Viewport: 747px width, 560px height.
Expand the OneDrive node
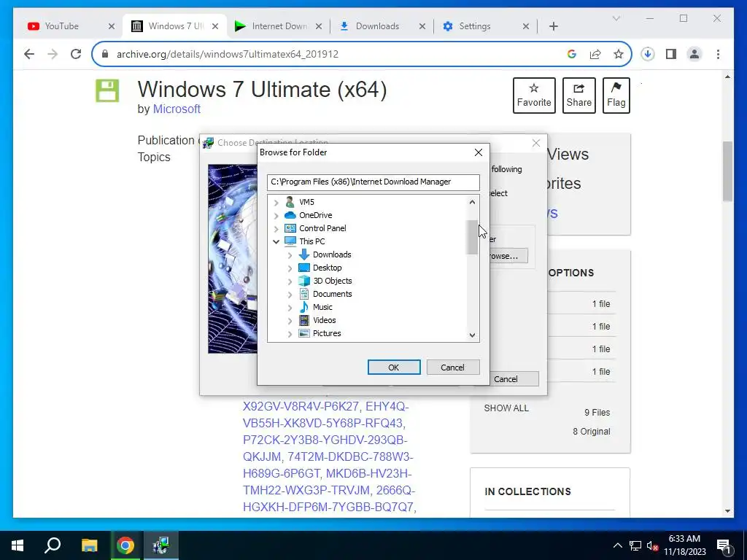coord(276,216)
